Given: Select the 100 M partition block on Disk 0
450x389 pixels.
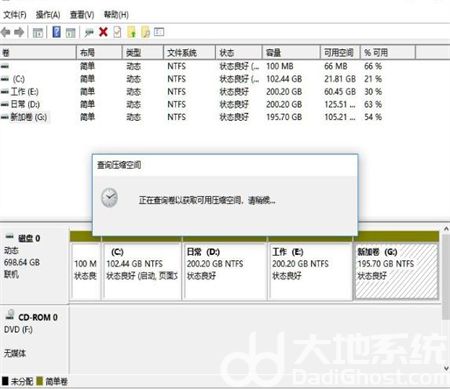Looking at the screenshot, I should pyautogui.click(x=86, y=271).
